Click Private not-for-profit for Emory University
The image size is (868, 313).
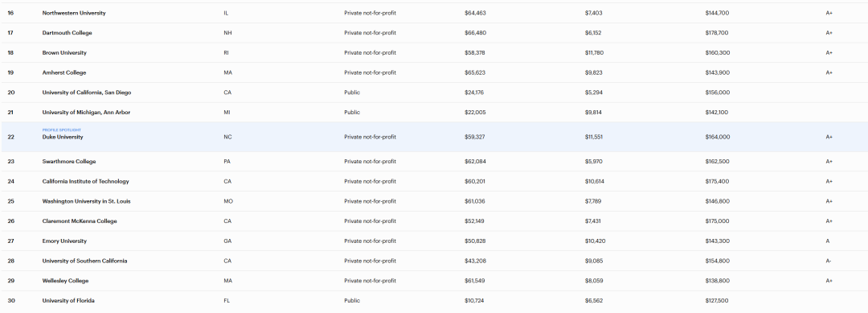pos(370,241)
